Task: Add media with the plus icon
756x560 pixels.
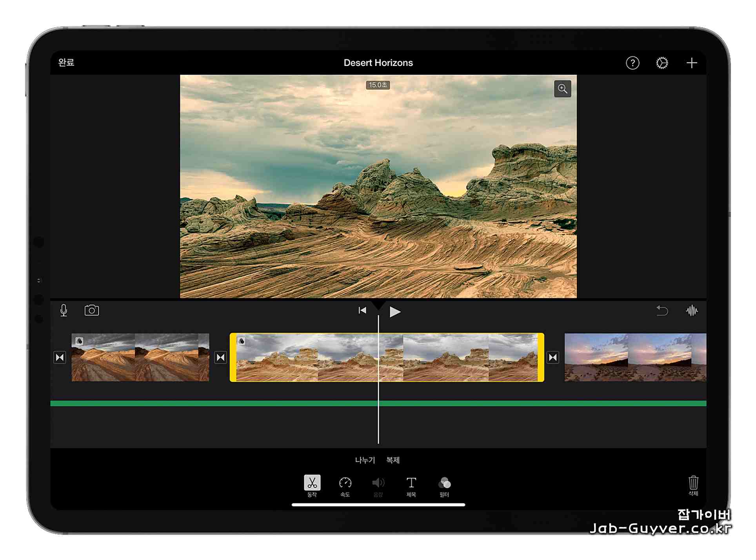Action: pyautogui.click(x=692, y=63)
